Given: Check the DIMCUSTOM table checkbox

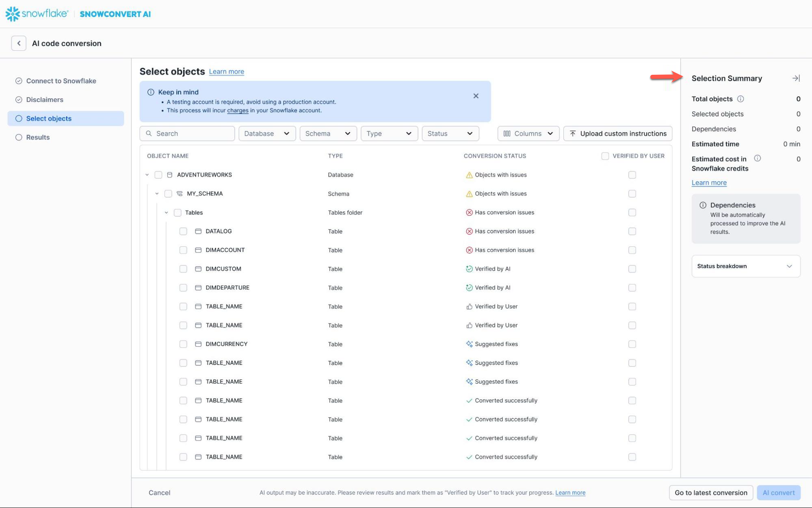Looking at the screenshot, I should (183, 269).
